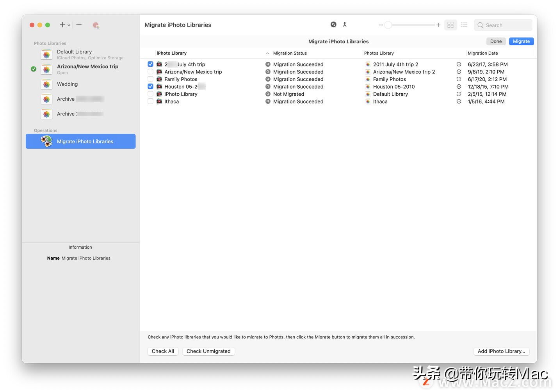
Task: Click the zoom in plus icon by the slider
Action: point(438,25)
